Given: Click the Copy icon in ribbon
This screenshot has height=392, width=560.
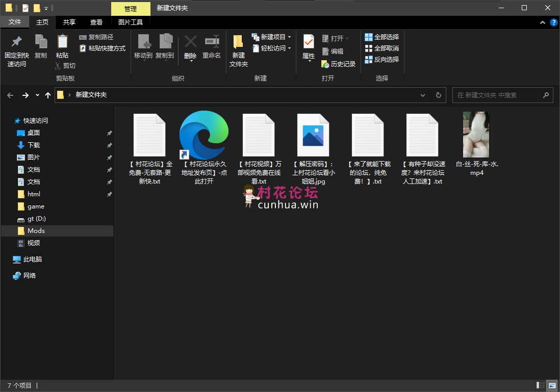Looking at the screenshot, I should 41,42.
